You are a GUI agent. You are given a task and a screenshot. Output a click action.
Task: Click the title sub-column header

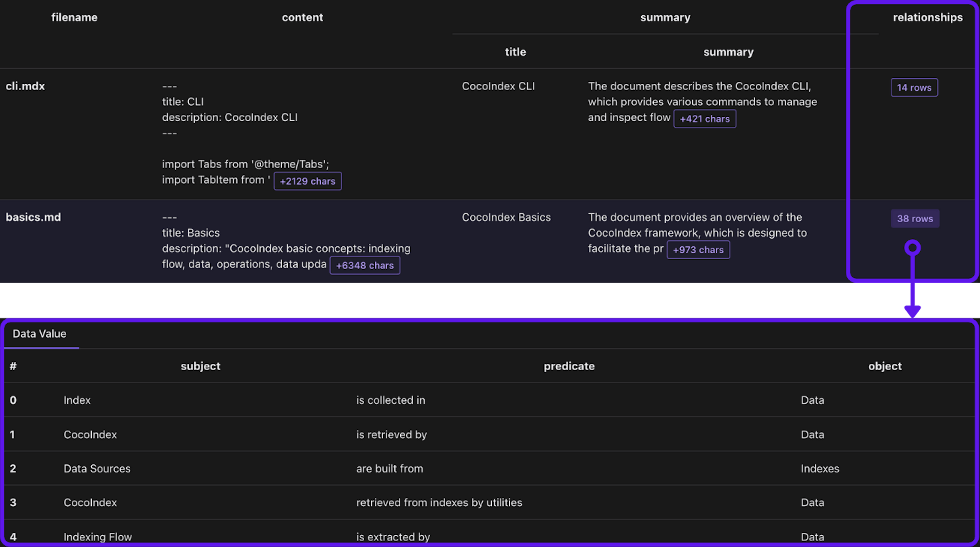(516, 52)
